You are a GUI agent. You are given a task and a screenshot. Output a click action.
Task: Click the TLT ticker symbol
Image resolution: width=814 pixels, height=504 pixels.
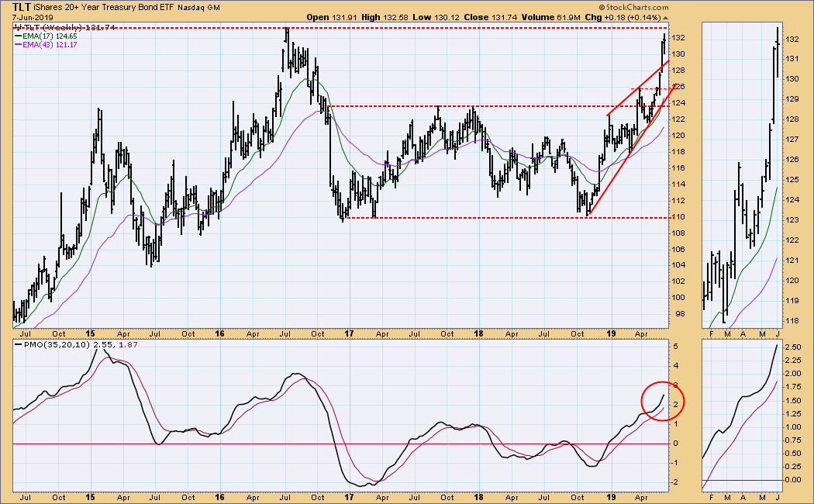tap(22, 7)
